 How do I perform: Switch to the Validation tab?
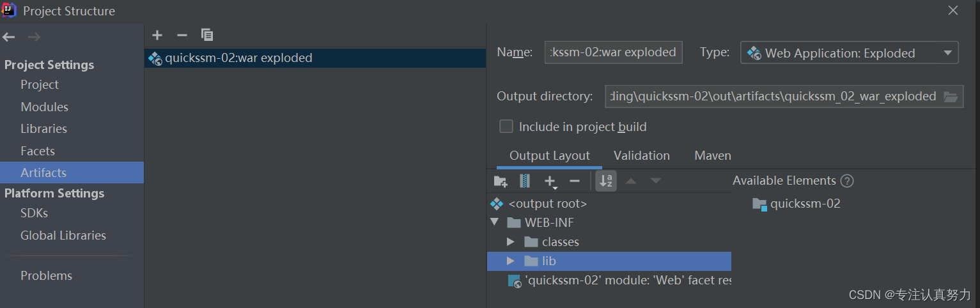641,155
